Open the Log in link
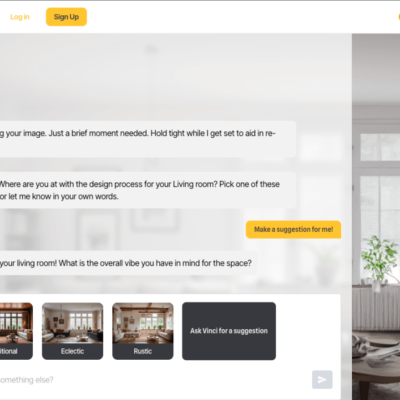The width and height of the screenshot is (400, 400). click(20, 17)
